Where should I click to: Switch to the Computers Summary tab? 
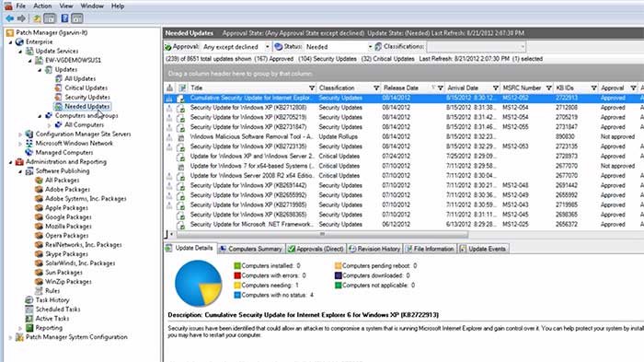[x=250, y=249]
